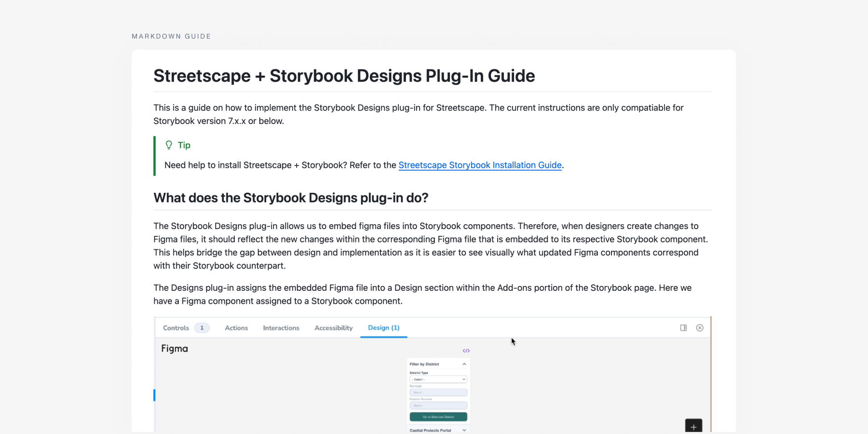
Task: Open the Interactions tab
Action: pyautogui.click(x=281, y=328)
